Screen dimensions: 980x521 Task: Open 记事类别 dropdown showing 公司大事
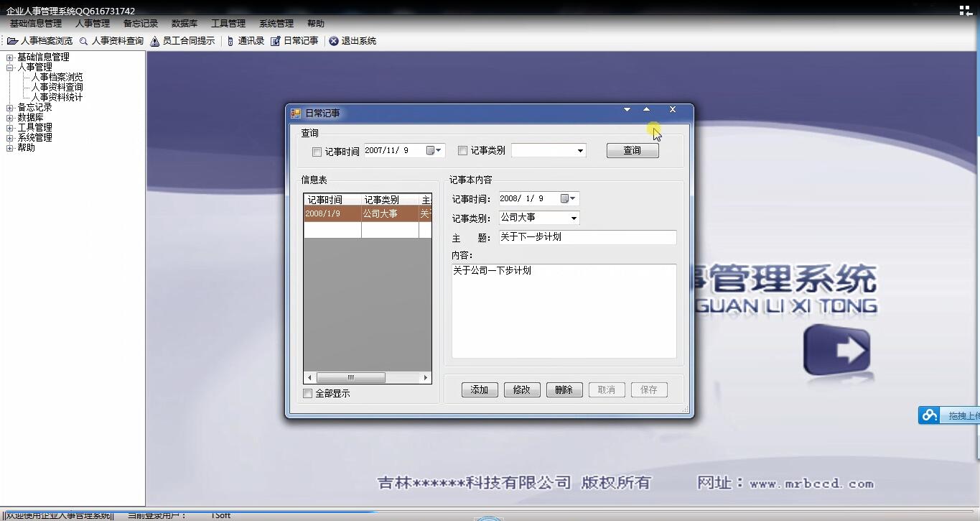click(x=574, y=218)
